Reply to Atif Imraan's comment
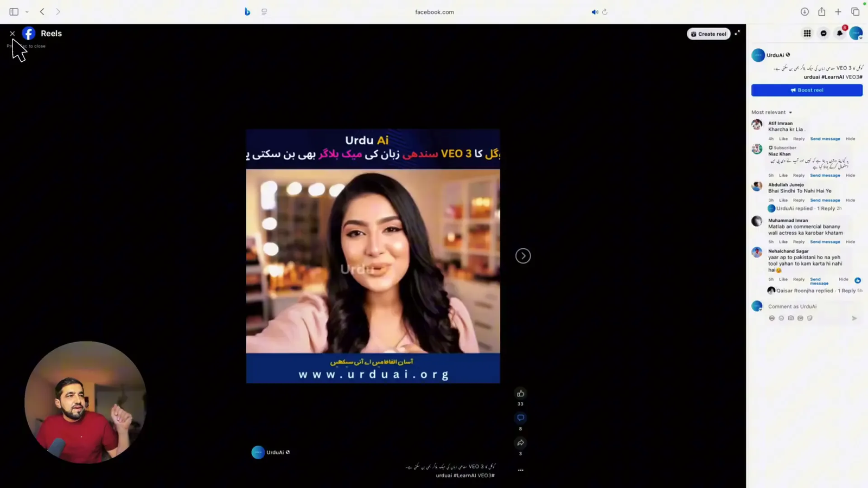Screen dimensions: 868x488 (799, 139)
